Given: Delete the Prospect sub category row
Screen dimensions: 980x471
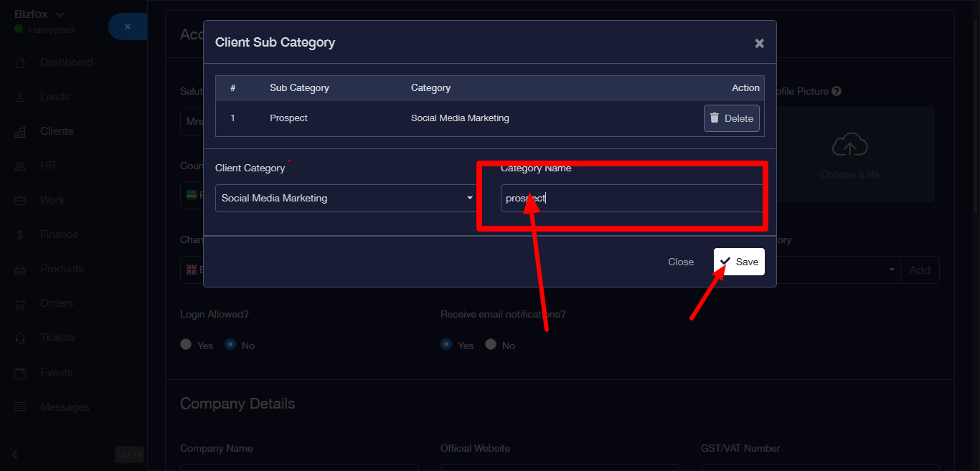Looking at the screenshot, I should [731, 118].
